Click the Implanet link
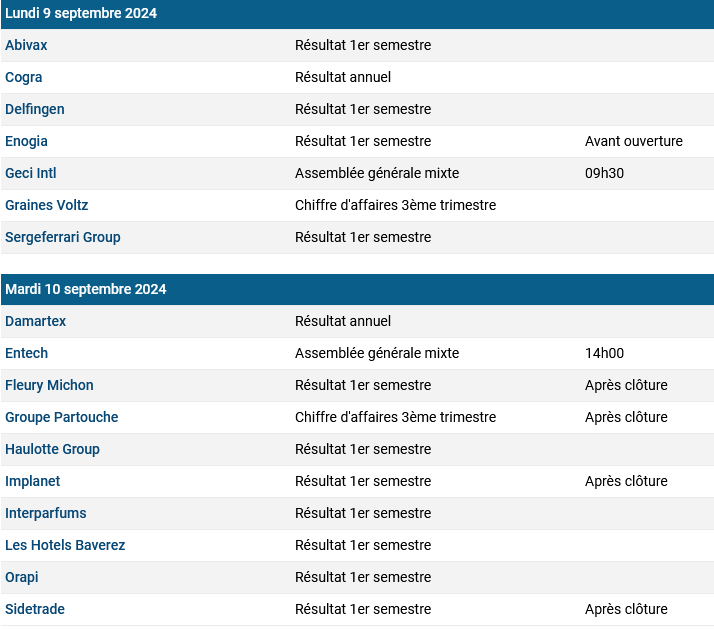The height and width of the screenshot is (630, 714). 32,481
